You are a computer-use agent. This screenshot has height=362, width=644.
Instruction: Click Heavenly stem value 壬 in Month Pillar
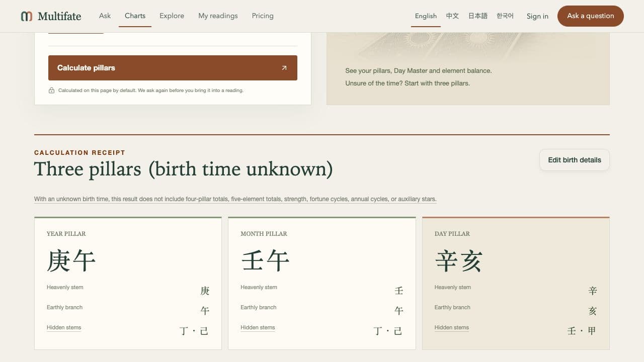399,291
